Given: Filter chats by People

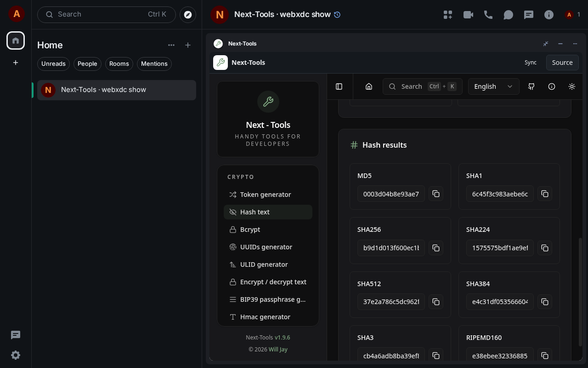Looking at the screenshot, I should pyautogui.click(x=87, y=64).
